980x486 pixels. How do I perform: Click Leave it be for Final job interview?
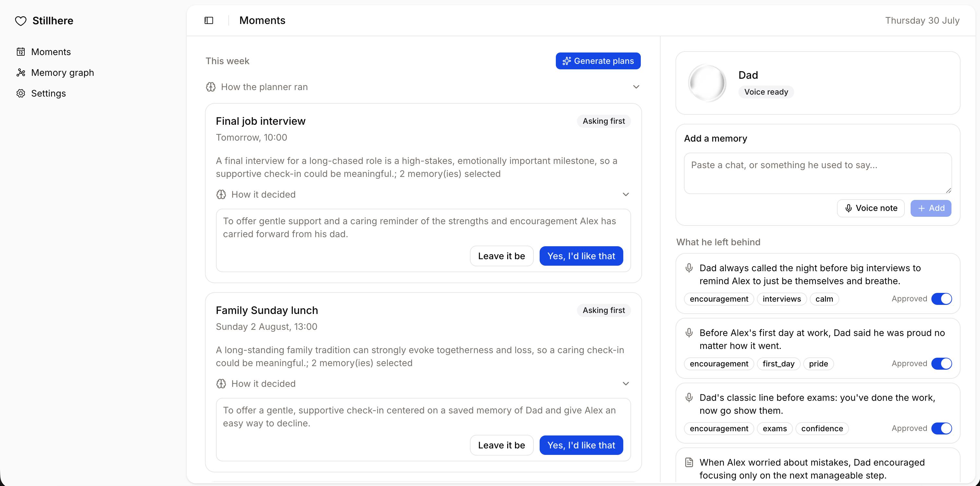(x=501, y=256)
